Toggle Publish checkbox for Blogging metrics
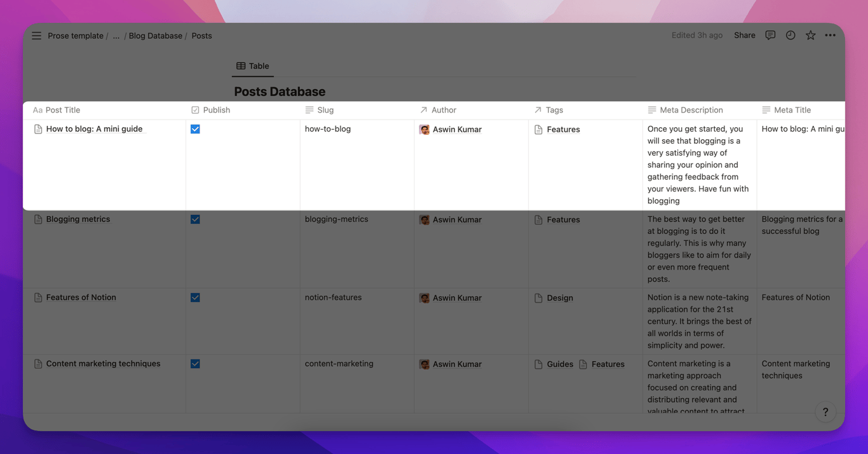868x454 pixels. coord(195,219)
